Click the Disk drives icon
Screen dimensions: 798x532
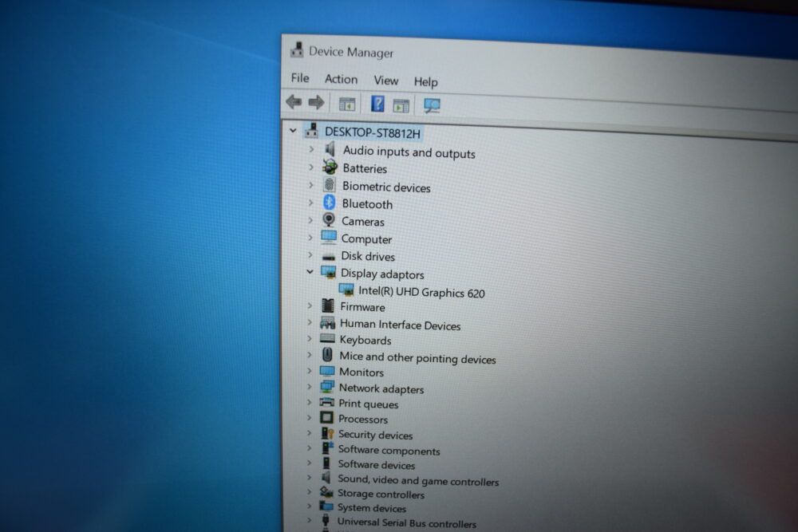pos(329,257)
